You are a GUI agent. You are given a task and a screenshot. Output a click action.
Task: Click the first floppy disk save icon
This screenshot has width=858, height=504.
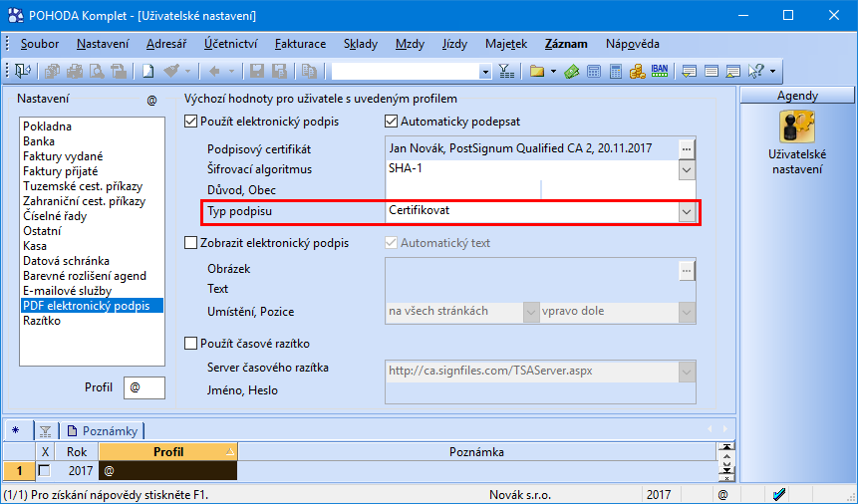[257, 71]
